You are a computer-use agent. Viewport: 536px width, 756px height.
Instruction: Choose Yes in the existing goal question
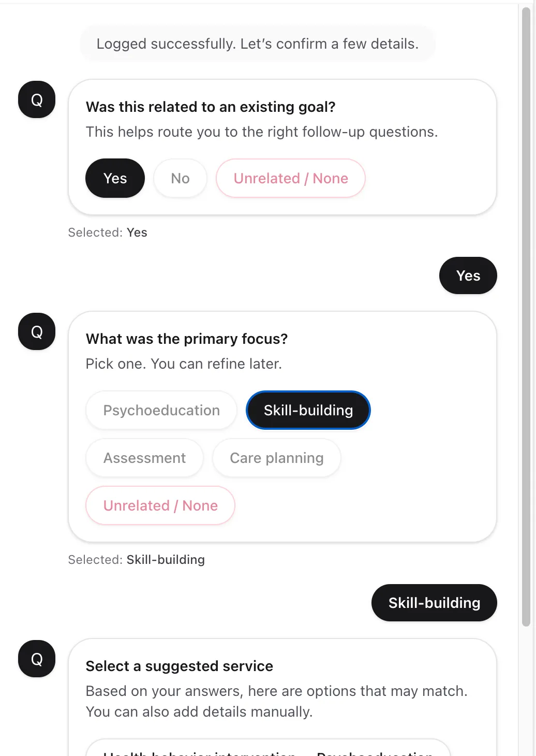pyautogui.click(x=115, y=178)
